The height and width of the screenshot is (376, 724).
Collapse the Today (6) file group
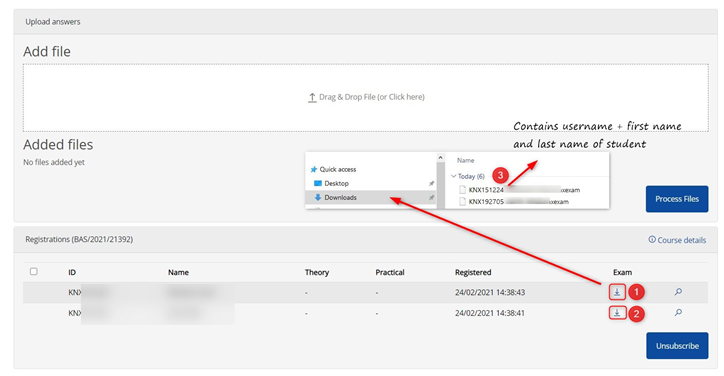[453, 176]
